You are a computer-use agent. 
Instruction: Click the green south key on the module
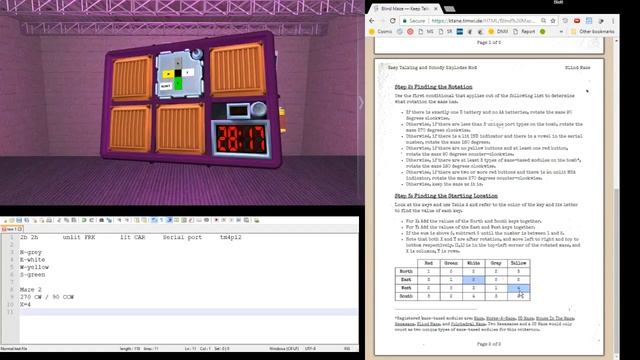point(178,84)
